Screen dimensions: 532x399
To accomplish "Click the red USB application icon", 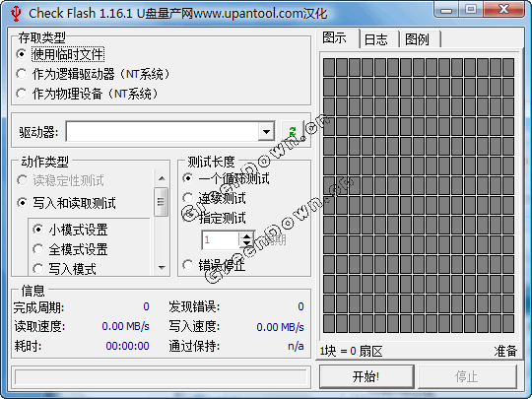I will 16,14.
